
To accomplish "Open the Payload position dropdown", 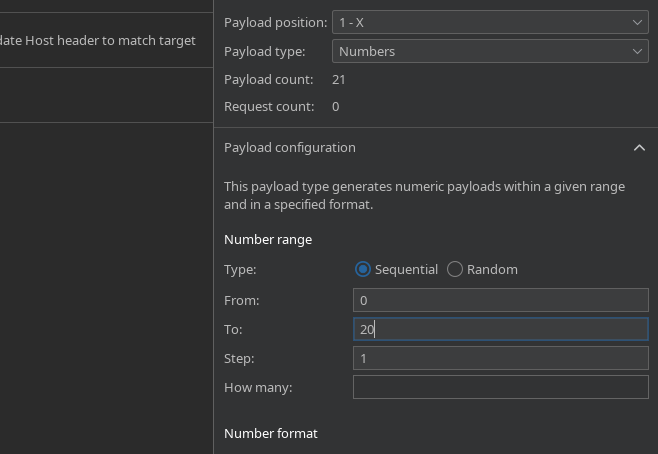I will point(490,22).
